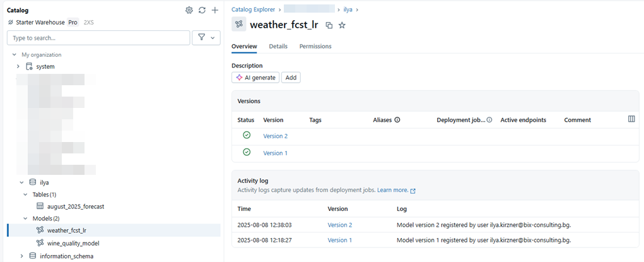
Task: Open Version 1 in Versions table
Action: pyautogui.click(x=275, y=153)
